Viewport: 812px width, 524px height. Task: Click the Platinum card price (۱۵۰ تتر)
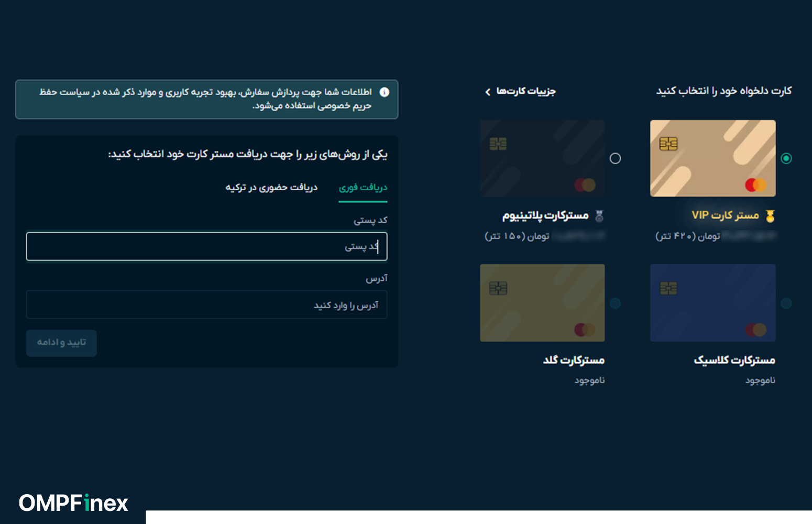pos(517,236)
